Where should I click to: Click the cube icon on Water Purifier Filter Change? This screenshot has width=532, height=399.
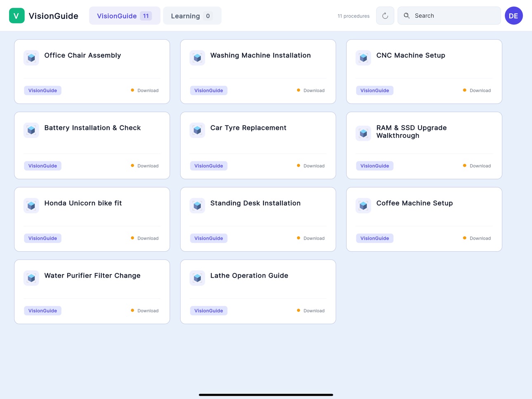[x=31, y=278]
